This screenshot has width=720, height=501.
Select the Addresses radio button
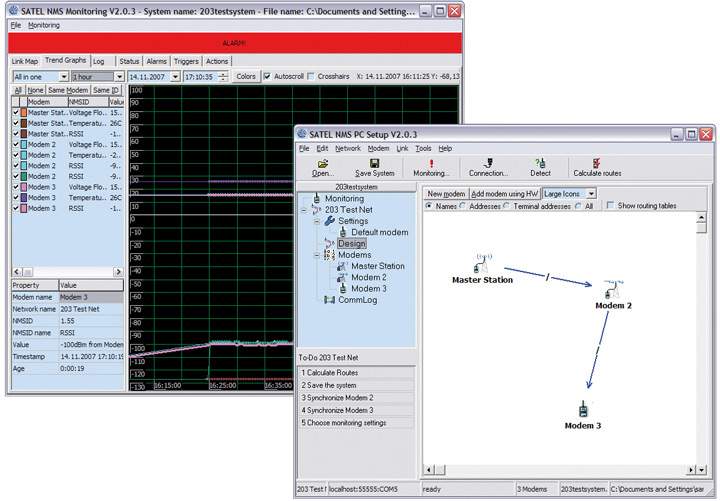click(x=462, y=206)
